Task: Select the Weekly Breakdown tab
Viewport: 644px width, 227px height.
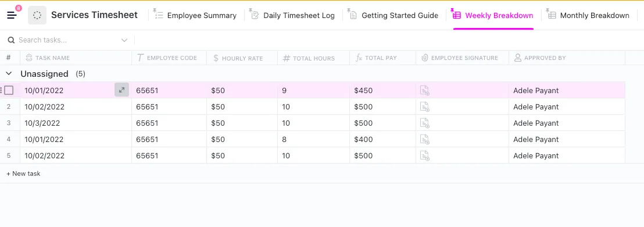Action: pos(492,15)
